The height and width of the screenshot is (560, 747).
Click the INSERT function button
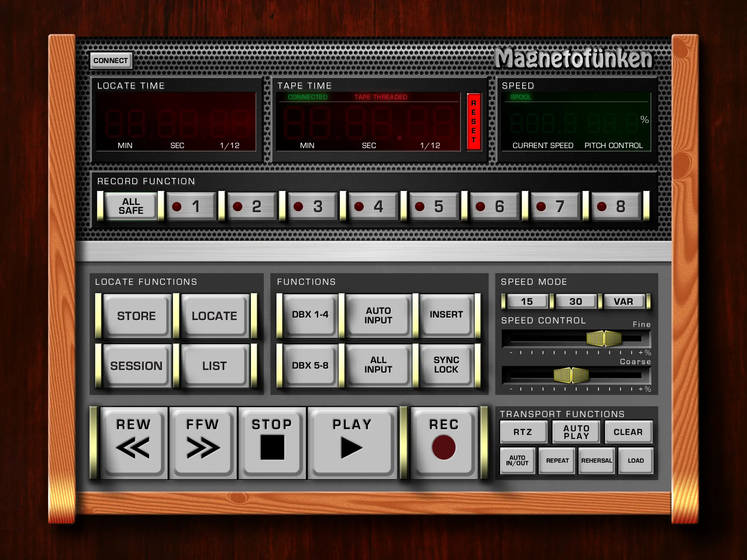point(446,315)
